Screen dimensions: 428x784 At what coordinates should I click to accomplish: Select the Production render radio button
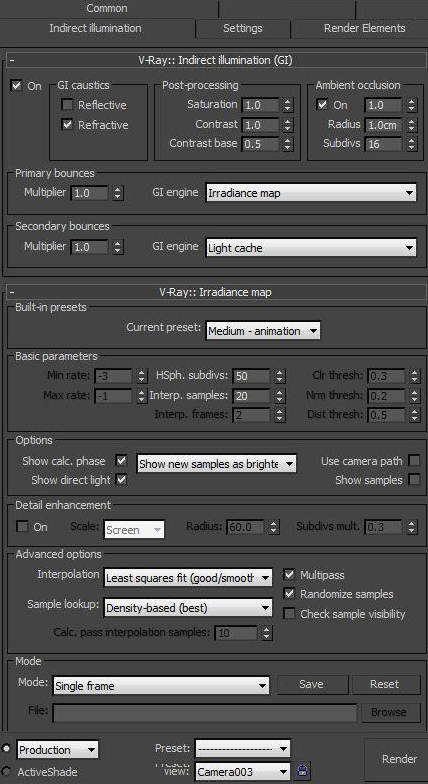click(6, 748)
